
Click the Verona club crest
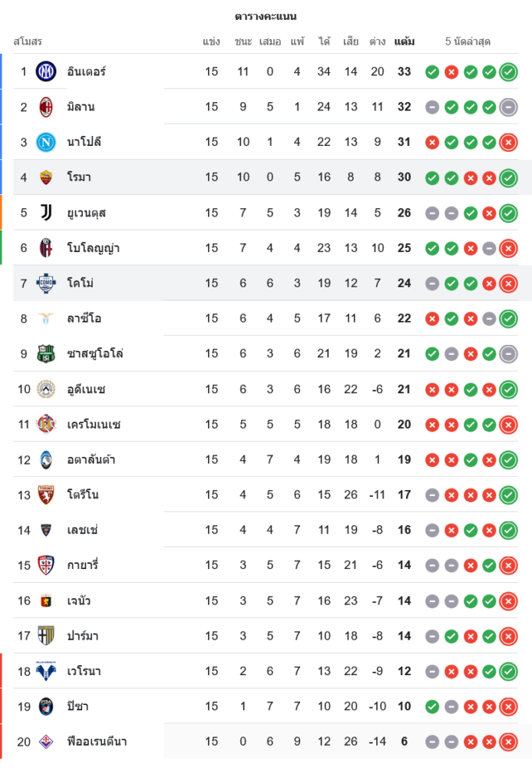[x=46, y=672]
